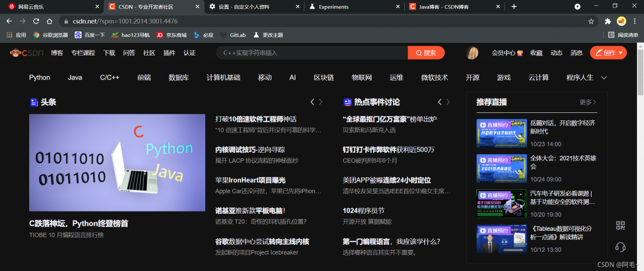Show next 头条 headlines page
644x271 pixels.
point(320,102)
